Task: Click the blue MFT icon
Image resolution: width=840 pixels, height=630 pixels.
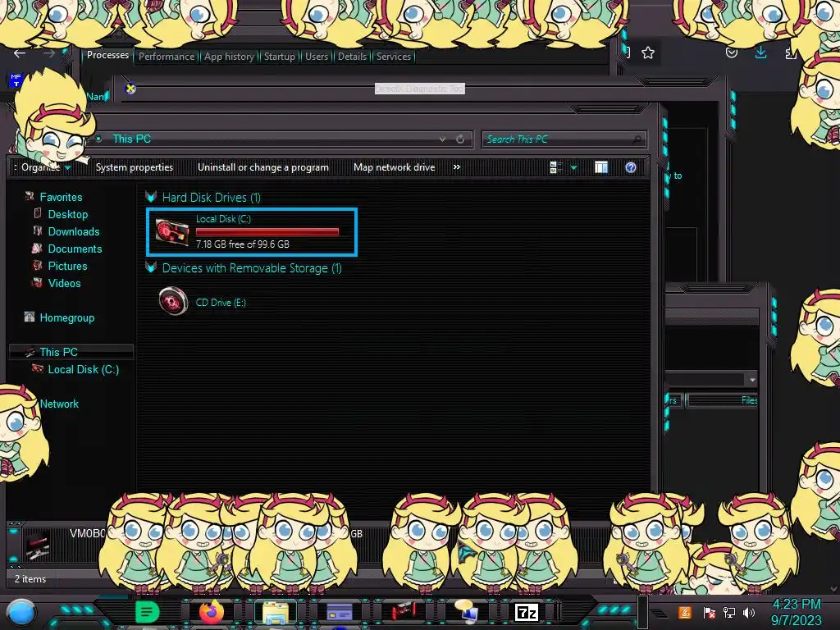Action: [x=16, y=80]
